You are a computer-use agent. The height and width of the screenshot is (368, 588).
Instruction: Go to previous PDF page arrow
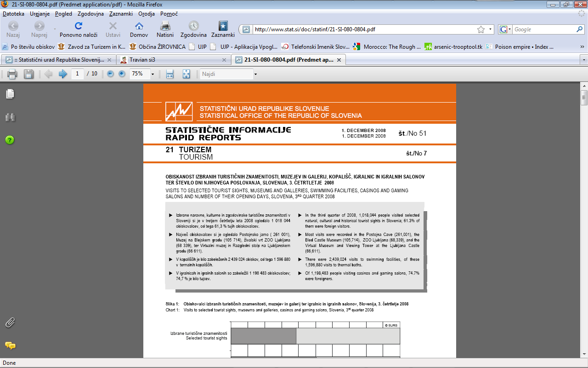point(48,74)
